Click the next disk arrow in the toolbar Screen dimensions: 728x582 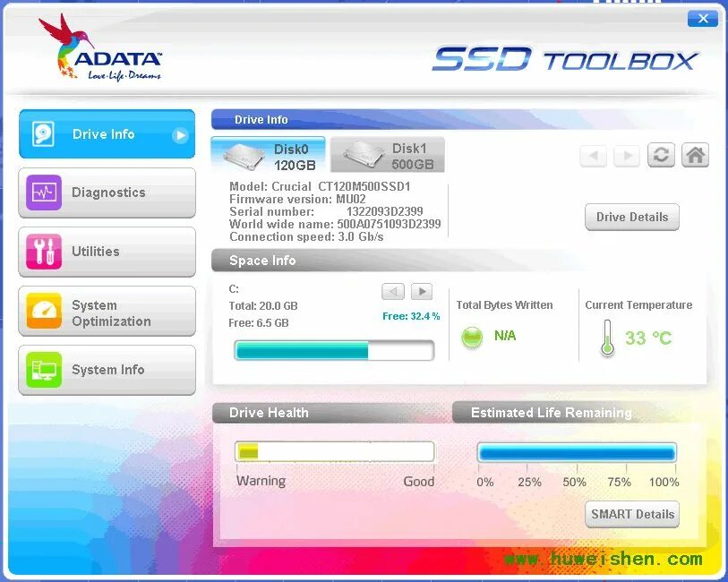[x=627, y=156]
